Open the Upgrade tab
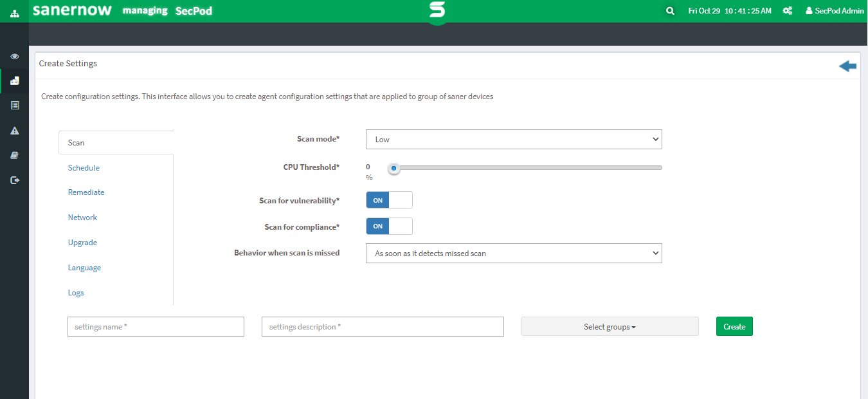 82,243
